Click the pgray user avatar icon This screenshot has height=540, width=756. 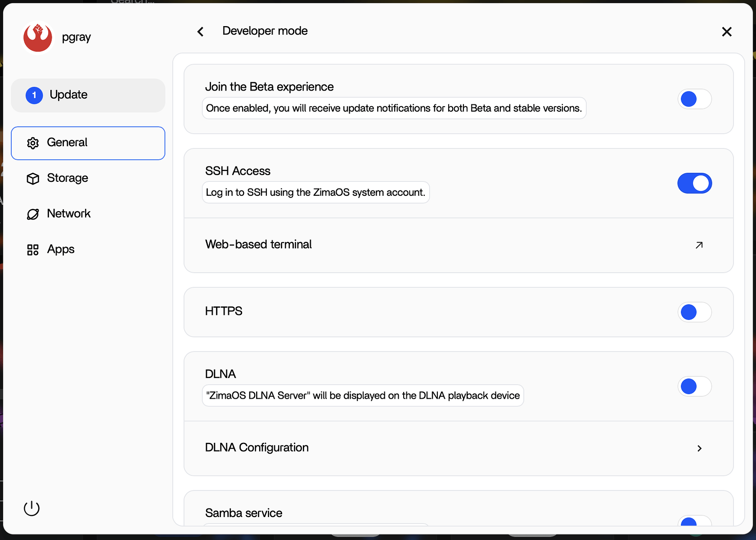[38, 37]
